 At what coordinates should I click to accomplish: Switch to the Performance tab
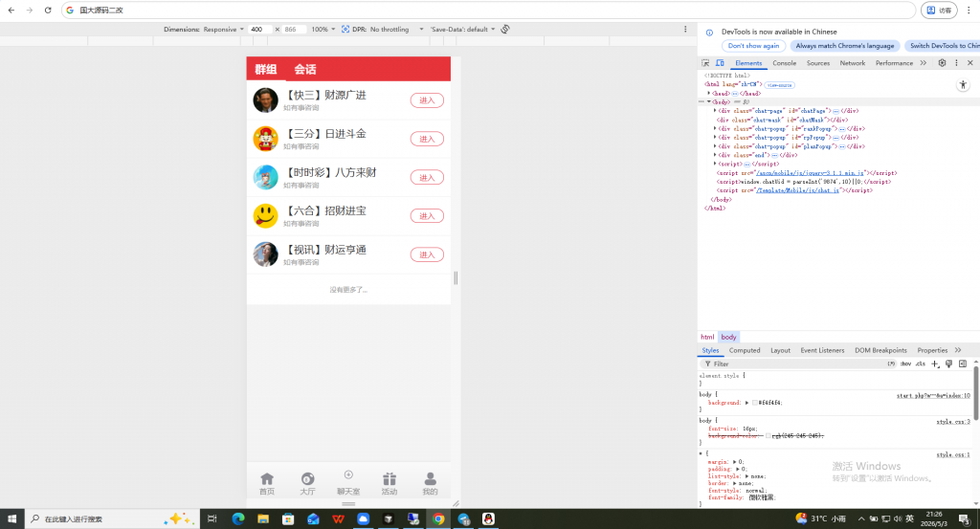tap(894, 63)
